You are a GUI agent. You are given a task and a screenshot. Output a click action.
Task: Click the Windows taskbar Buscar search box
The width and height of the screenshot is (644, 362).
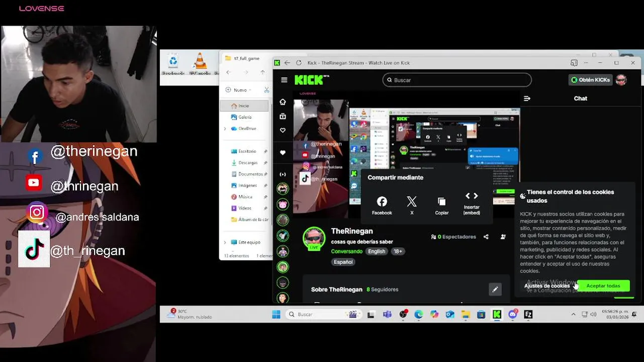coord(323,314)
